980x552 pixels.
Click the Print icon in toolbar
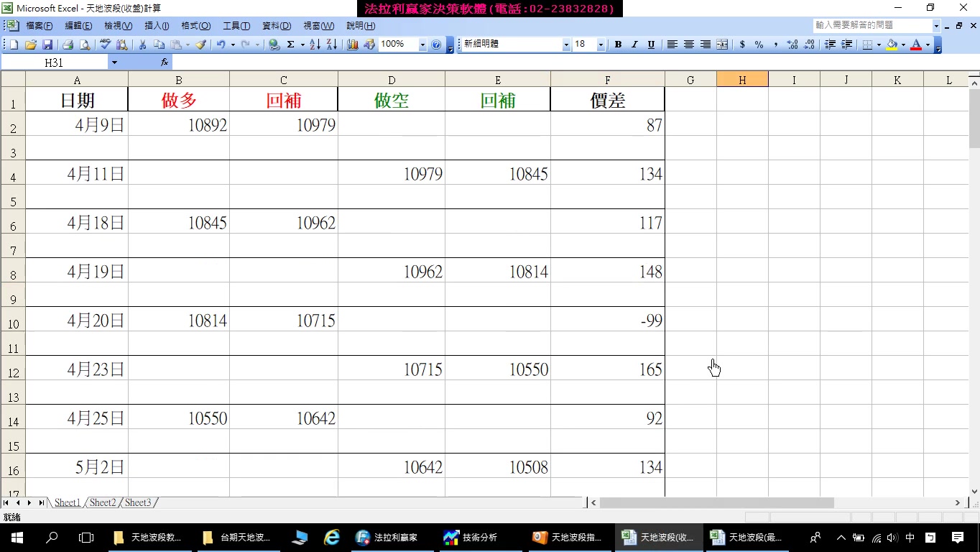click(x=67, y=45)
